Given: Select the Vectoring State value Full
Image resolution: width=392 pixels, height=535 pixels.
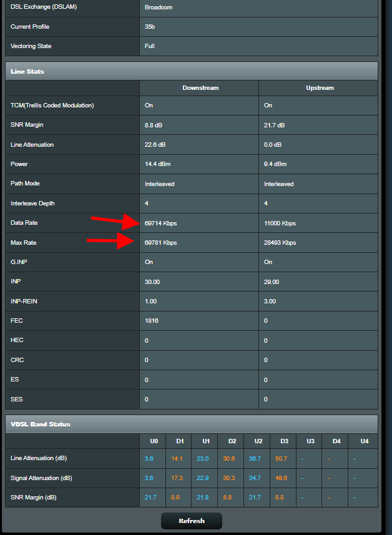Looking at the screenshot, I should coord(149,46).
